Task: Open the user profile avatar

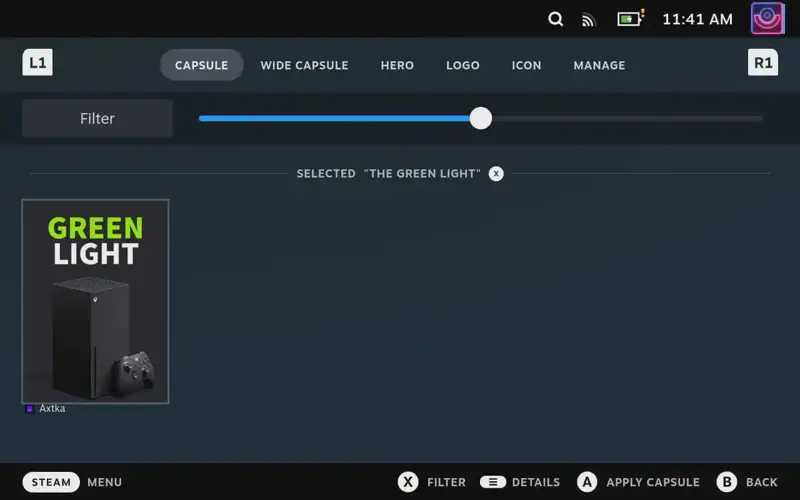Action: pyautogui.click(x=767, y=18)
